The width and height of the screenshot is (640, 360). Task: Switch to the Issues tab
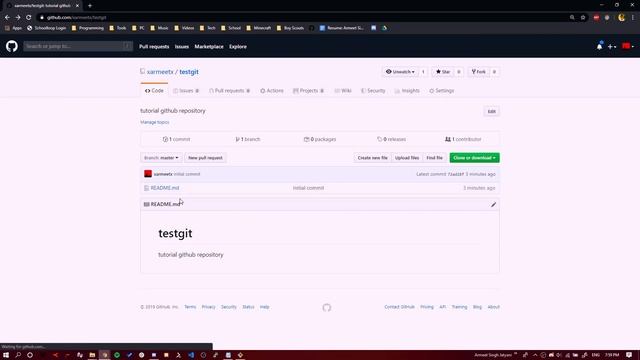tap(186, 91)
